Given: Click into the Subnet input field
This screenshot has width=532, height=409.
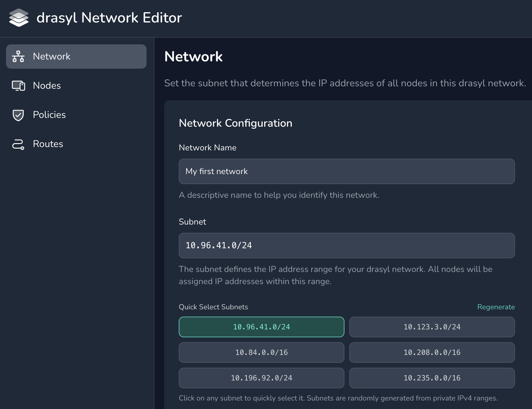Looking at the screenshot, I should point(347,246).
